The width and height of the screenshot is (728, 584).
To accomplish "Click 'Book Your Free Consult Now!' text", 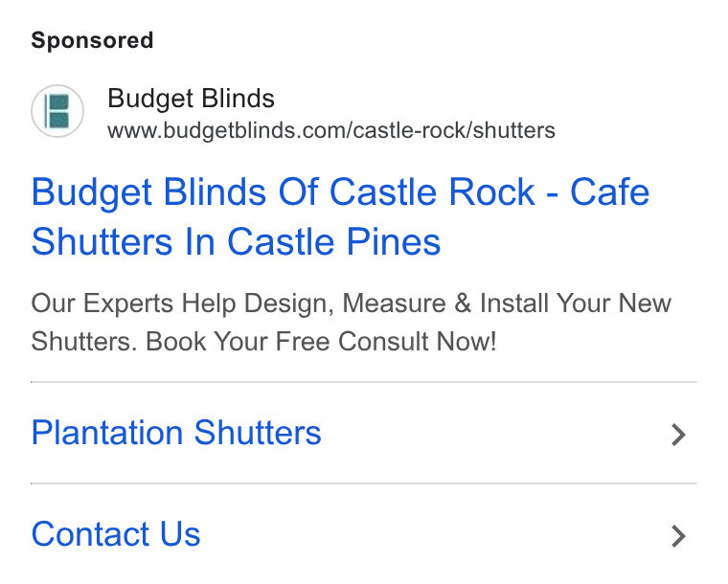I will [321, 342].
